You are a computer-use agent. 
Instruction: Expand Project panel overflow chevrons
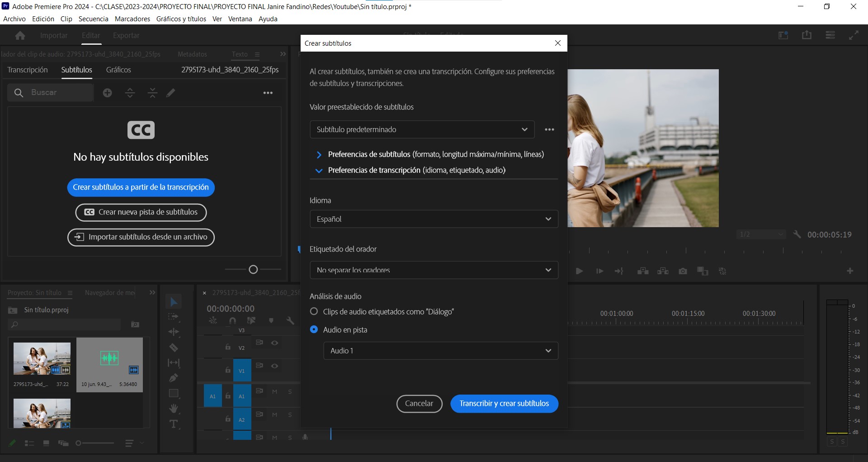point(152,293)
